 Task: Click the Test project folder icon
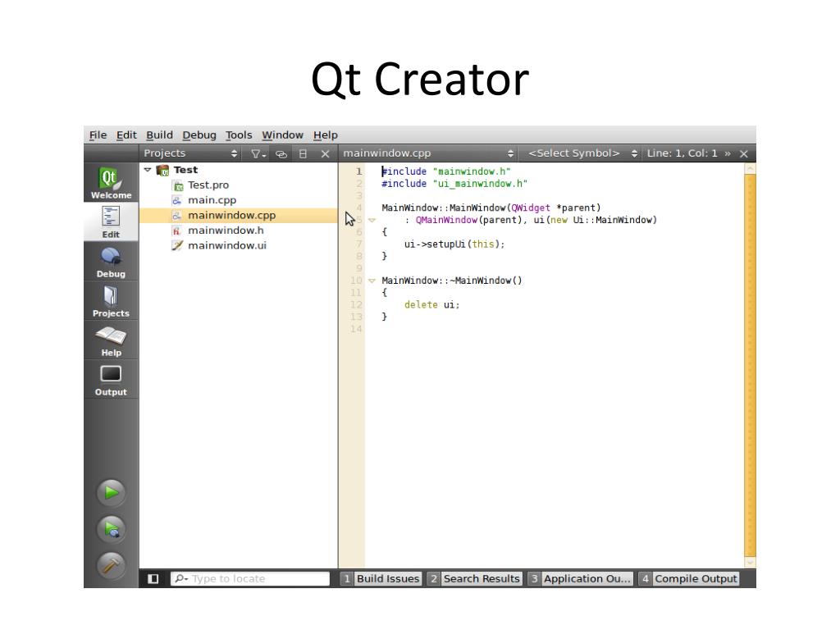(x=162, y=170)
